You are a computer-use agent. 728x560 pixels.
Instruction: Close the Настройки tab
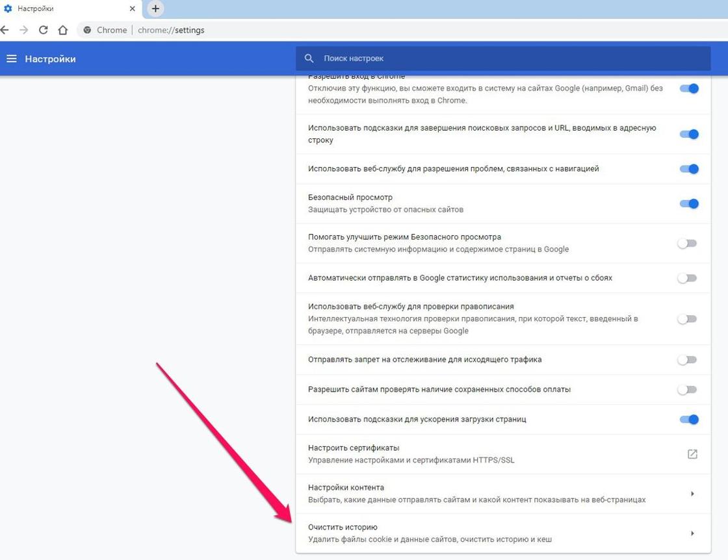tap(133, 8)
